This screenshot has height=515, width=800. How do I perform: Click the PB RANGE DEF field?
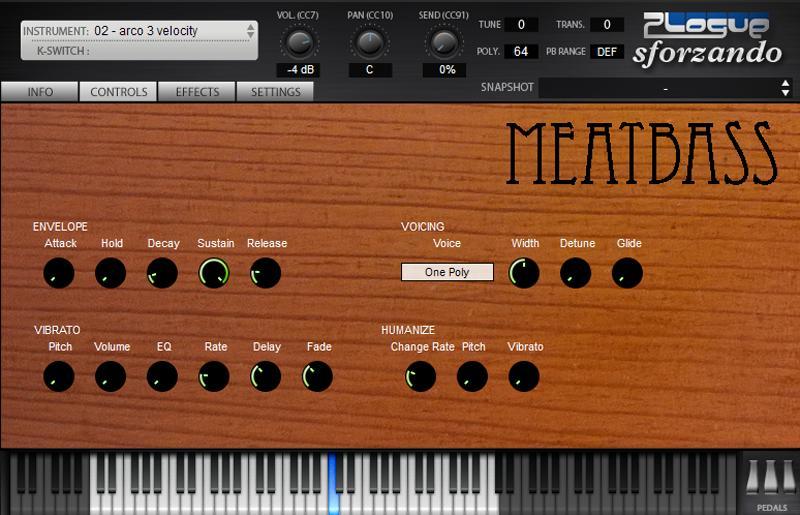coord(607,52)
